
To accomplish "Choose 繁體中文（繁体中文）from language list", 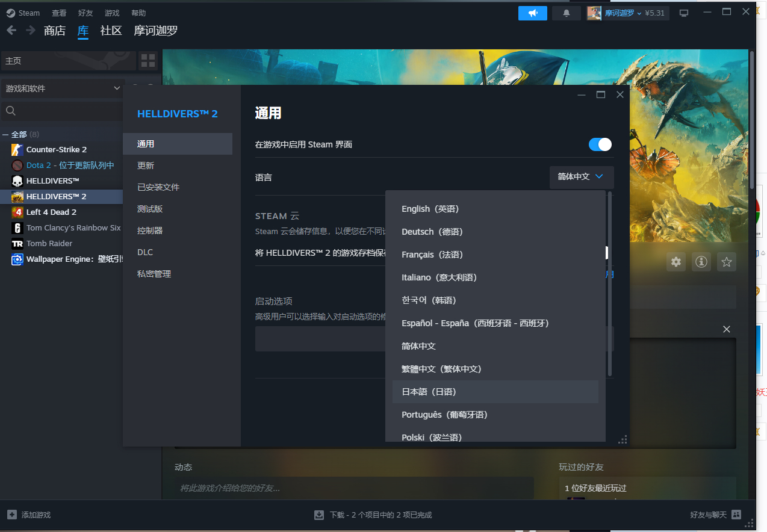I will (495, 369).
